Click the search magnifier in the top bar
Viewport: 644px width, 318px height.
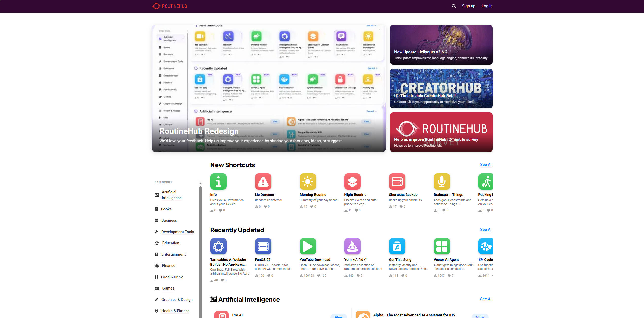tap(454, 6)
